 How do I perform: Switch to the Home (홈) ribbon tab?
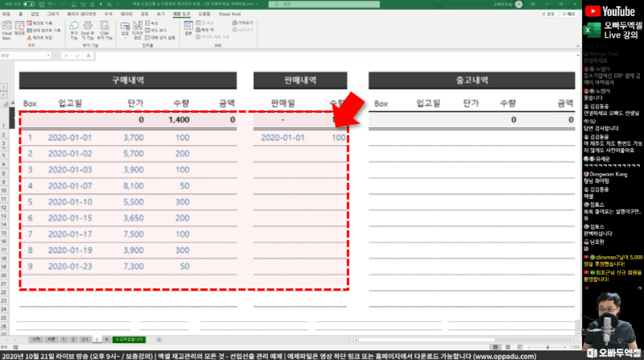[21, 14]
